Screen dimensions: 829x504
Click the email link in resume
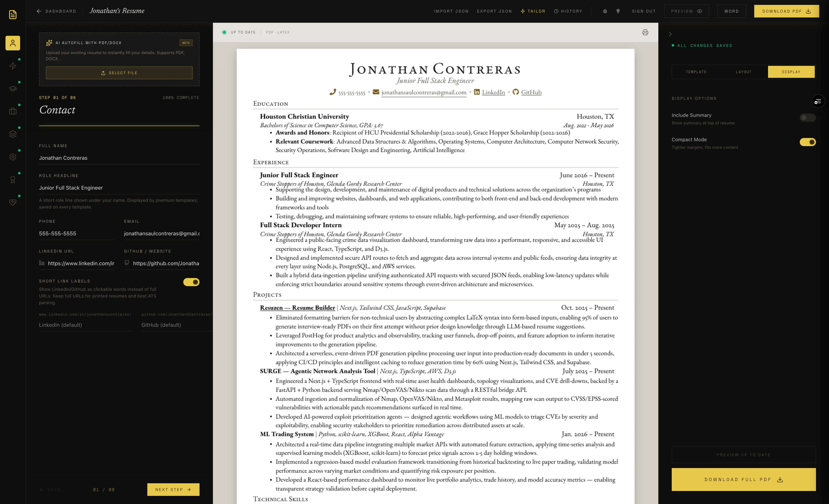pos(424,92)
